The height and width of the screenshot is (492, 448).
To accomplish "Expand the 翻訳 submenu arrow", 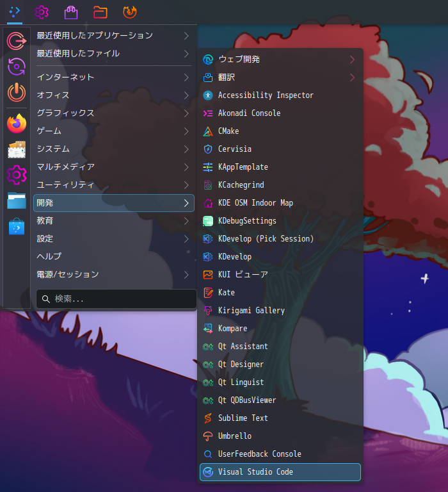I will click(x=353, y=78).
